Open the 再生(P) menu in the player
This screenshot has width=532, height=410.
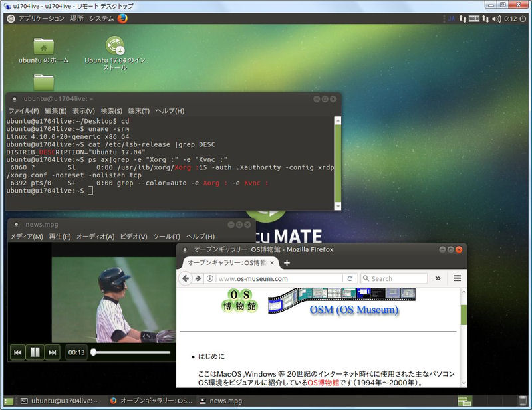[x=60, y=237]
